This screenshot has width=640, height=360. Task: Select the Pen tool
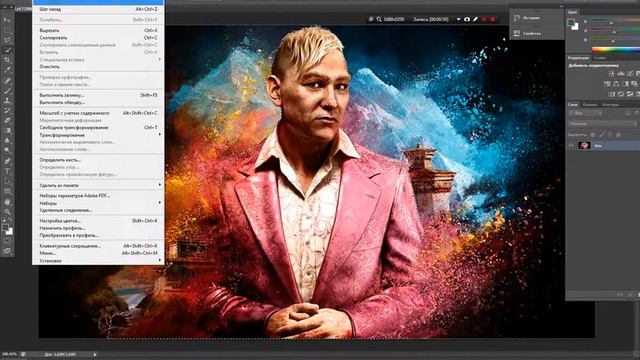(7, 161)
